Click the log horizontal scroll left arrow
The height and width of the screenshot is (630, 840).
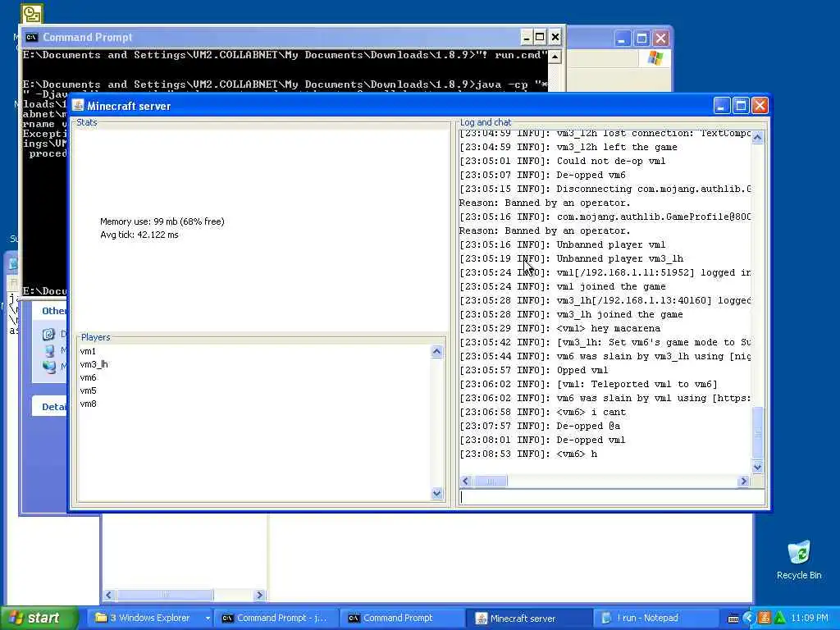point(466,481)
